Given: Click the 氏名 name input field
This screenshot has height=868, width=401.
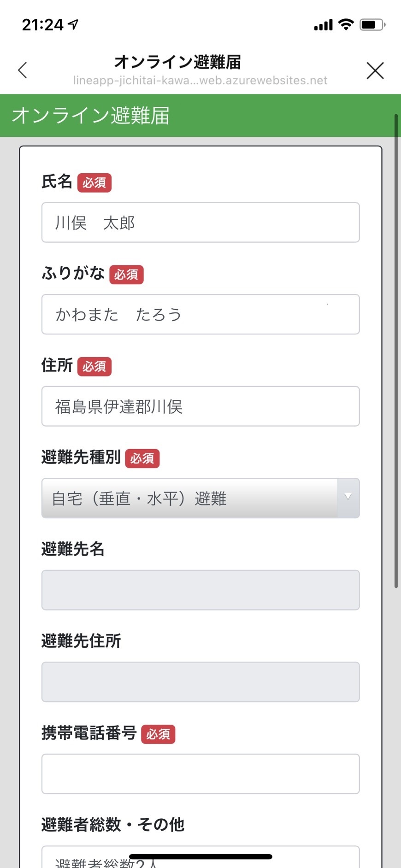Looking at the screenshot, I should 200,223.
